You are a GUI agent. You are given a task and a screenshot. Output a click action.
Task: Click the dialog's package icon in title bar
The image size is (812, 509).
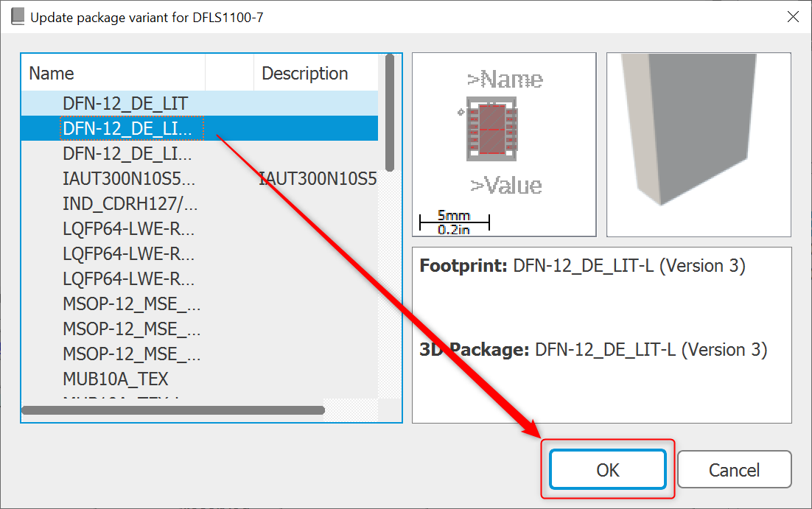(16, 16)
